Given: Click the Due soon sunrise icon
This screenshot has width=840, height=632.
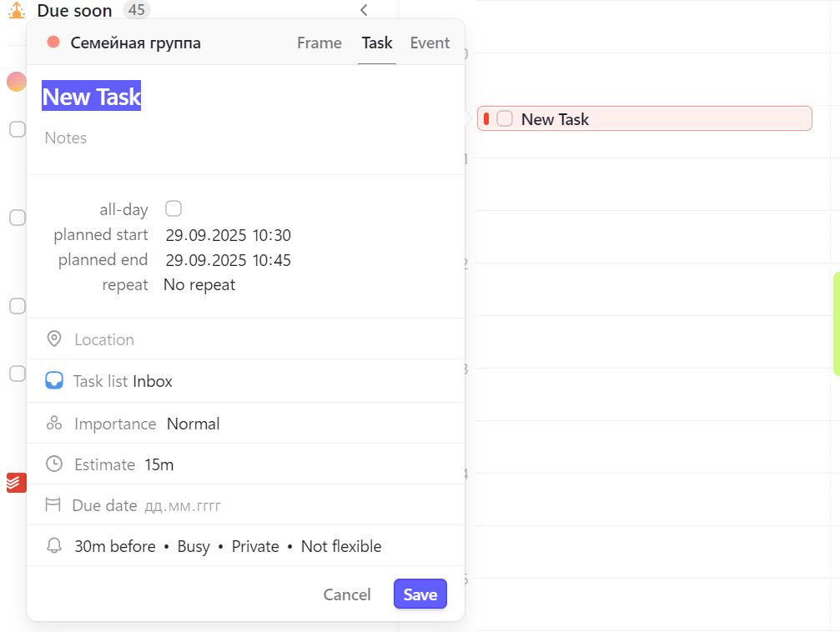Looking at the screenshot, I should pos(17,11).
